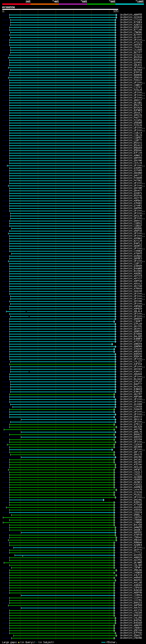The width and height of the screenshot is (146, 644).
Task: Select the UniRef100_B4LQQ5 label
Action: [x=131, y=336]
